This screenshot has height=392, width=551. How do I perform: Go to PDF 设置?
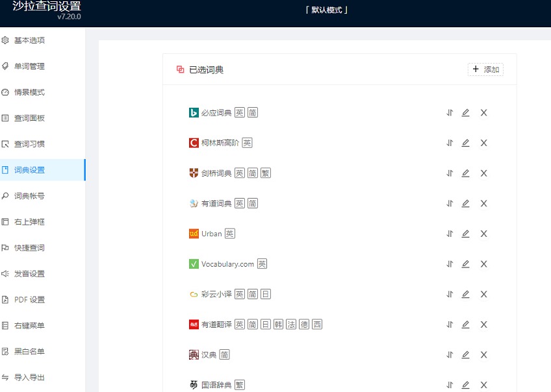pyautogui.click(x=42, y=300)
